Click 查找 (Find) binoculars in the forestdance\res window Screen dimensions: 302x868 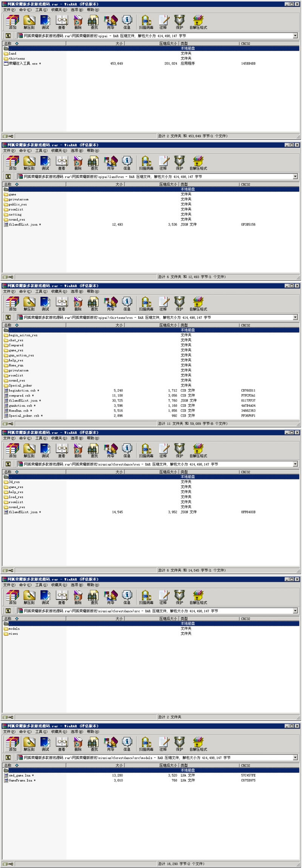[x=94, y=450]
